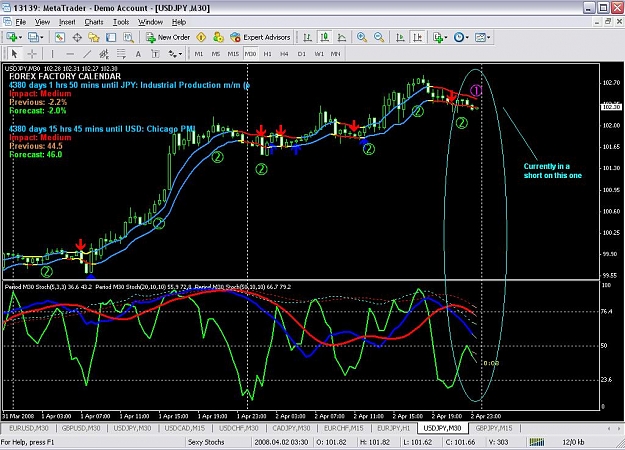Viewport: 625px width, 450px height.
Task: Switch to the GBPJPY,M15 chart tab
Action: (x=493, y=428)
